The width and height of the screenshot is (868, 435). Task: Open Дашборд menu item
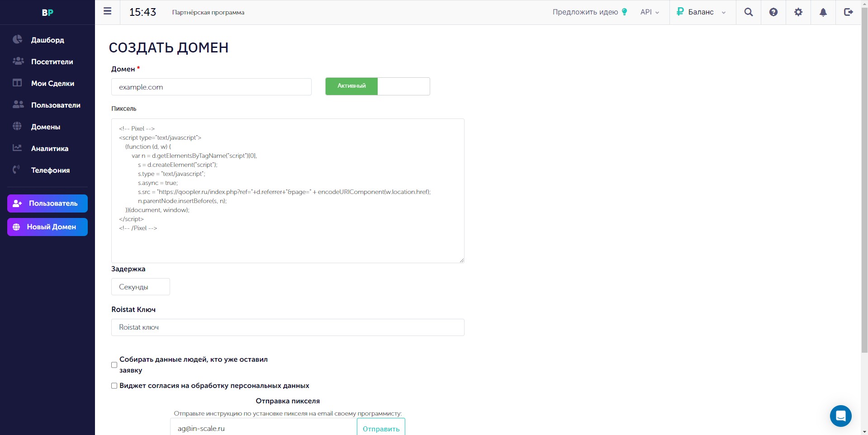pyautogui.click(x=47, y=40)
